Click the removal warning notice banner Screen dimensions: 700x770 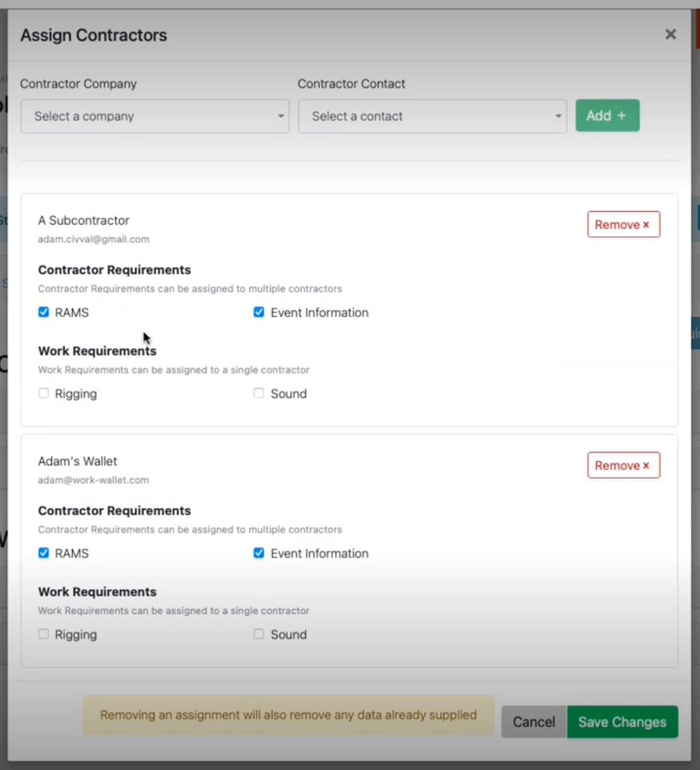[x=288, y=714]
